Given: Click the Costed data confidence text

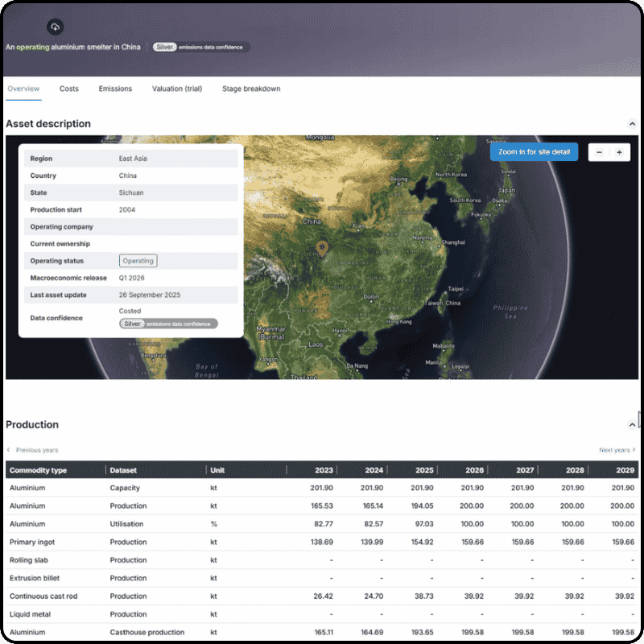Looking at the screenshot, I should 130,312.
